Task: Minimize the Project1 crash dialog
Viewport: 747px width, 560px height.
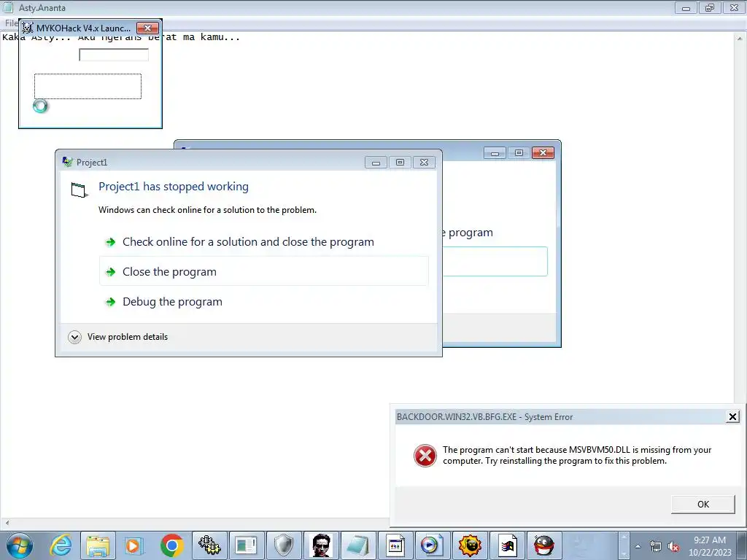Action: pyautogui.click(x=376, y=163)
